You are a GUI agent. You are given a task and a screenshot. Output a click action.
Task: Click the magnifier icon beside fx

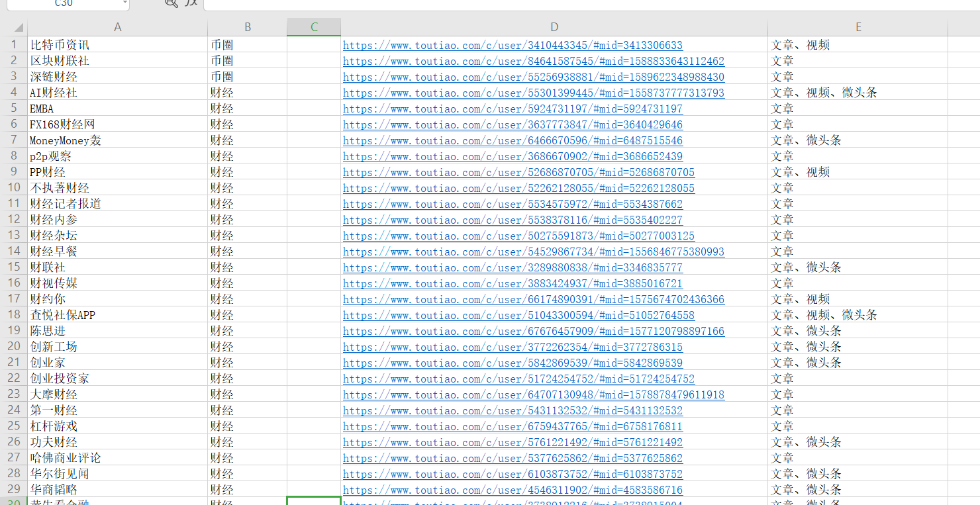171,3
